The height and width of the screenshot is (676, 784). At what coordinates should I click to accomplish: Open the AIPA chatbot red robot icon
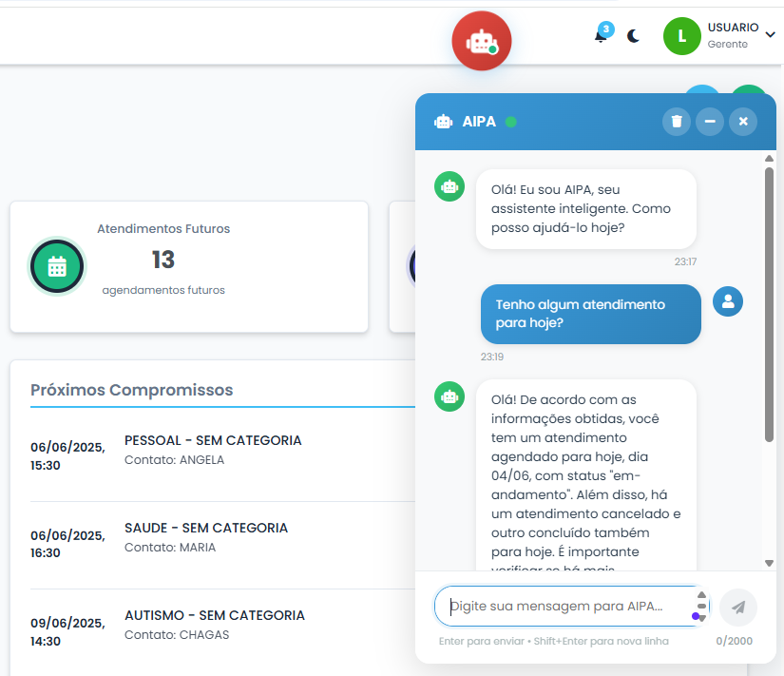tap(481, 40)
